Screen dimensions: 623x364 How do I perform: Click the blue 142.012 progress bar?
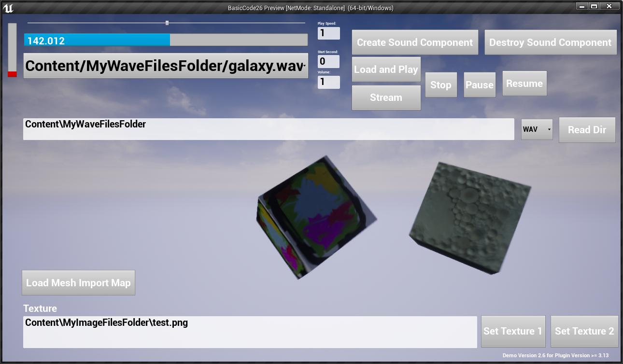97,41
